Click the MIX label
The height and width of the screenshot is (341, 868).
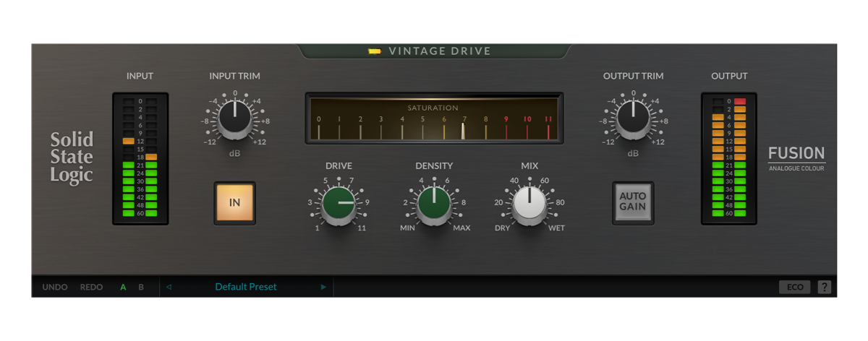(x=529, y=166)
